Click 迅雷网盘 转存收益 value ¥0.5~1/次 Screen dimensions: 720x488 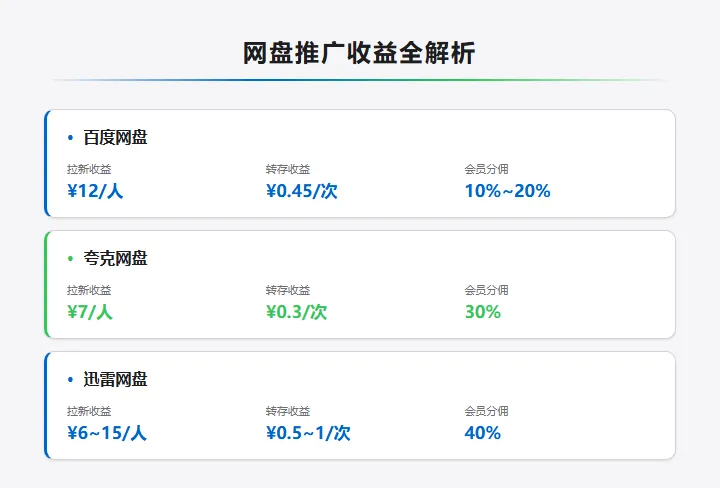[308, 433]
